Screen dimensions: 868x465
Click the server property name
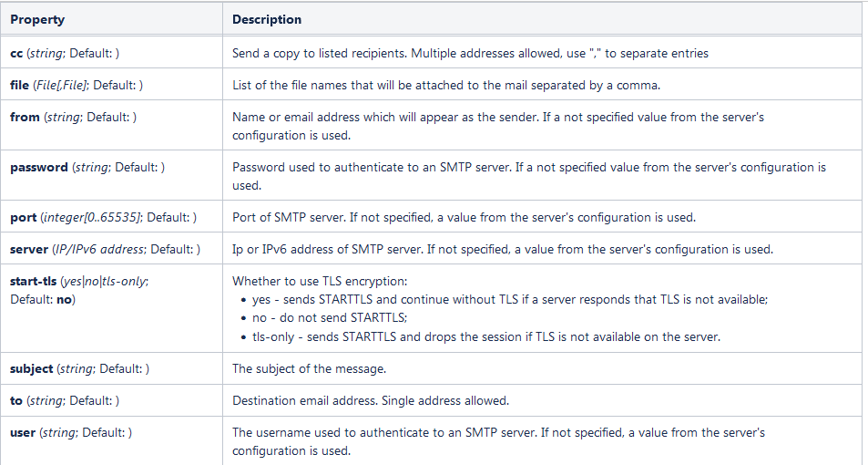28,249
